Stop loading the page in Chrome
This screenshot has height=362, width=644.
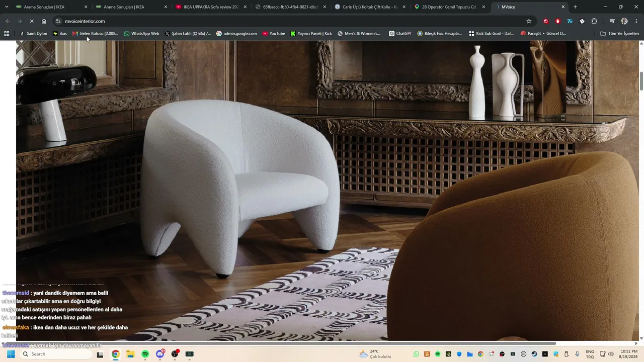pyautogui.click(x=31, y=21)
